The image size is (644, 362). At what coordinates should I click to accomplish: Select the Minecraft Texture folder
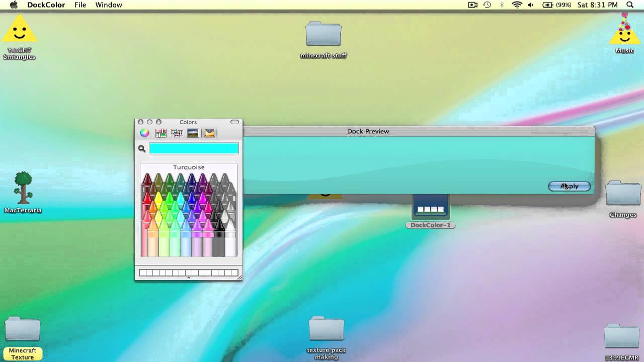[x=23, y=338]
